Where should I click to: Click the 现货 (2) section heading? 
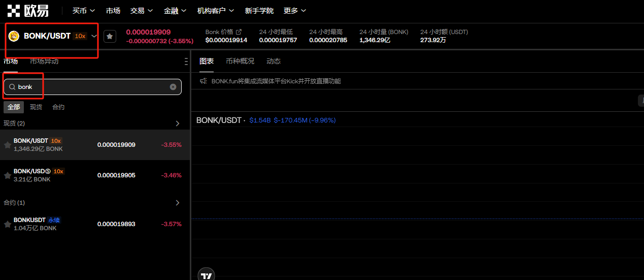pos(14,123)
